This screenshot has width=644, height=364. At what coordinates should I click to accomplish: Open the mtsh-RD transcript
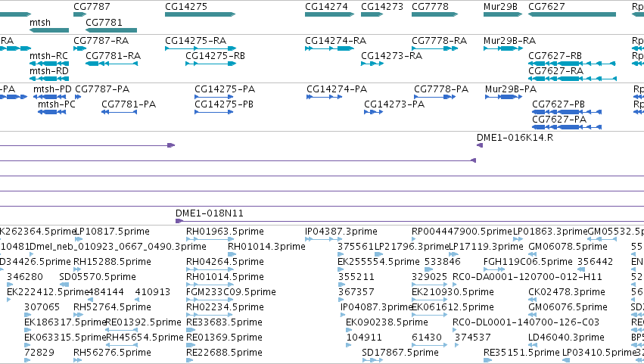point(49,71)
